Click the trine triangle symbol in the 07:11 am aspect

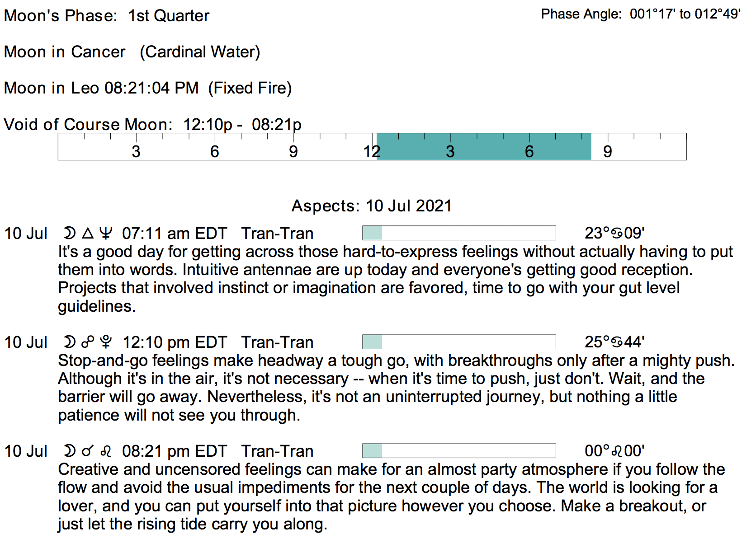pos(88,233)
